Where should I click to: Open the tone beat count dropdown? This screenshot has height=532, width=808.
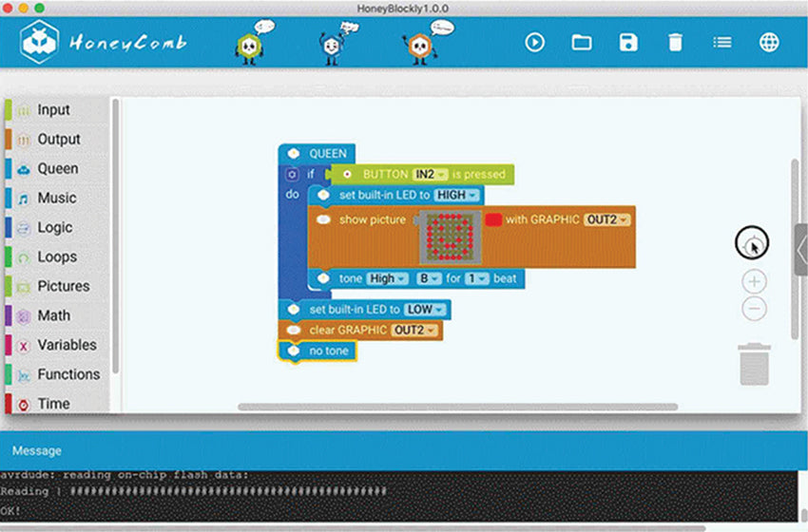click(476, 278)
